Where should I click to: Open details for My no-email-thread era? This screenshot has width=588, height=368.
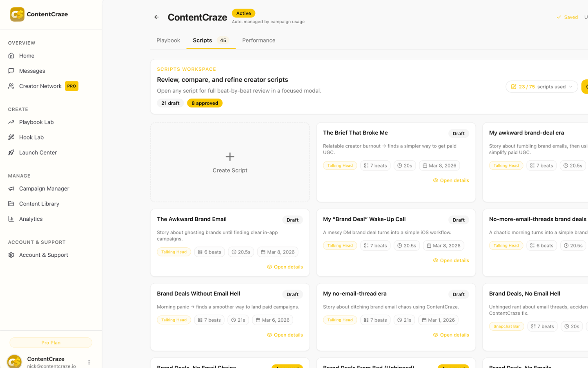[x=451, y=335]
